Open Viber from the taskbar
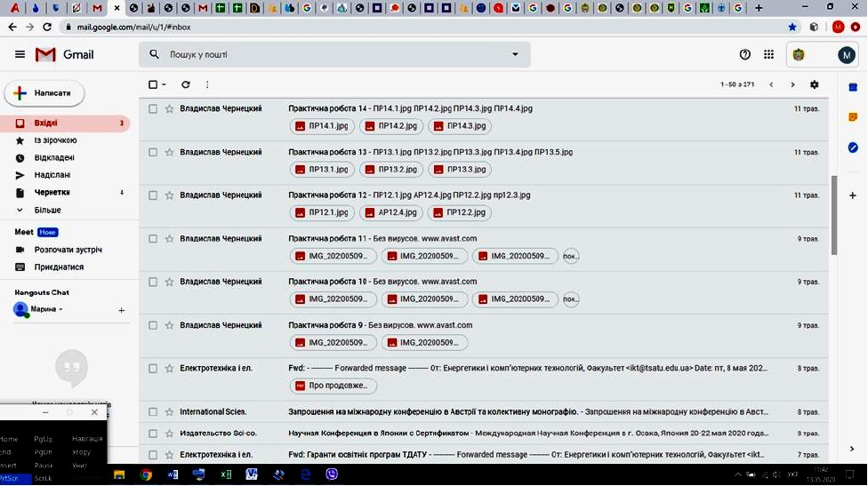The height and width of the screenshot is (486, 868). click(332, 474)
